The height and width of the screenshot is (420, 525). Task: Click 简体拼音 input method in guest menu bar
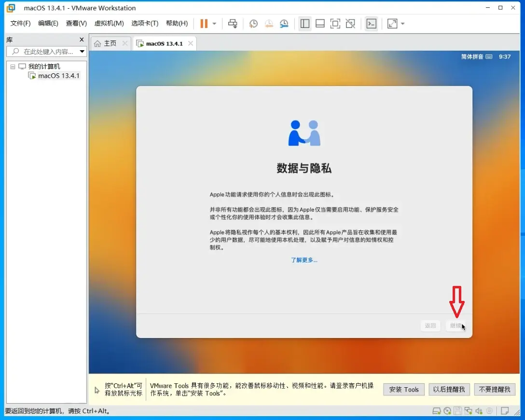click(x=472, y=56)
